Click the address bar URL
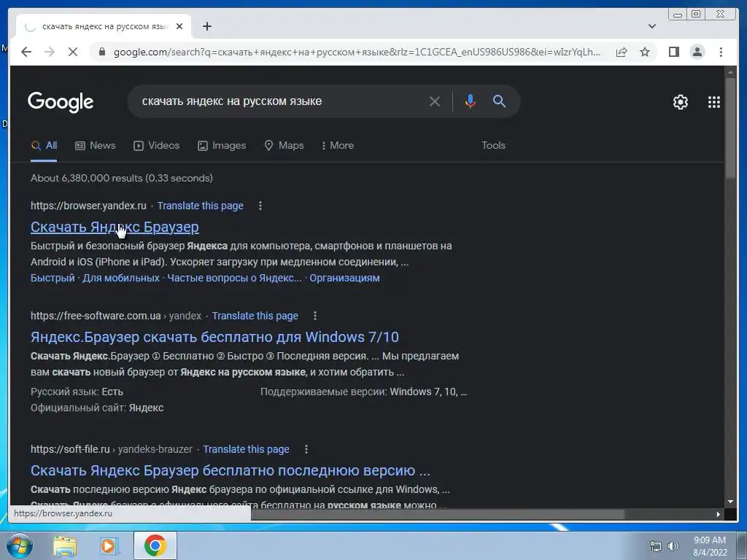This screenshot has height=560, width=747. click(356, 52)
